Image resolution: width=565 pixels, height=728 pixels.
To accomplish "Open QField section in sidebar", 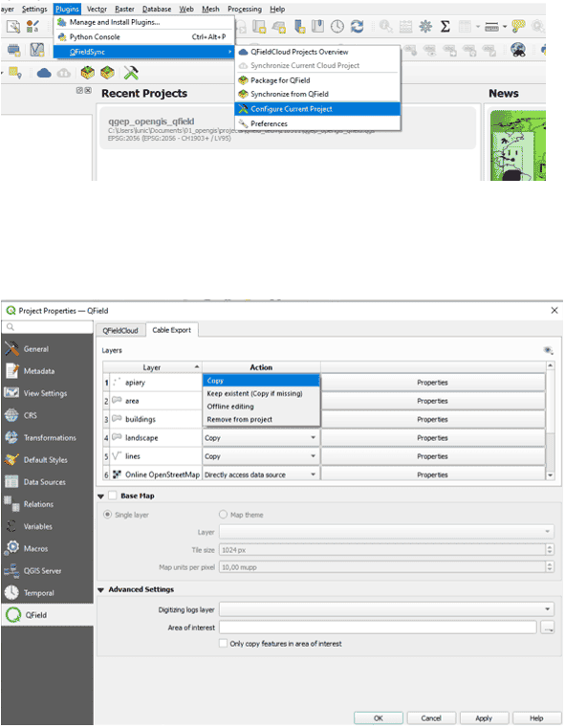I will pyautogui.click(x=47, y=615).
